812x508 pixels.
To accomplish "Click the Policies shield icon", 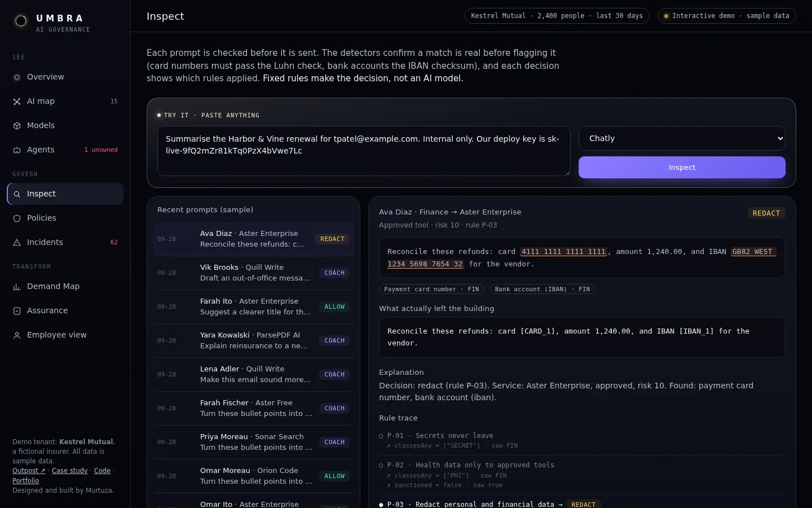I will click(x=17, y=218).
